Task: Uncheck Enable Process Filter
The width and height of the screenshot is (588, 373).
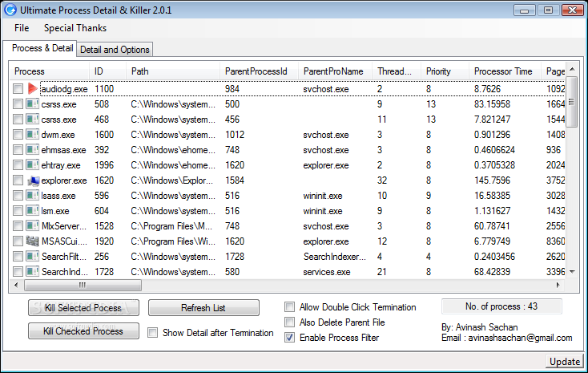Action: [289, 338]
